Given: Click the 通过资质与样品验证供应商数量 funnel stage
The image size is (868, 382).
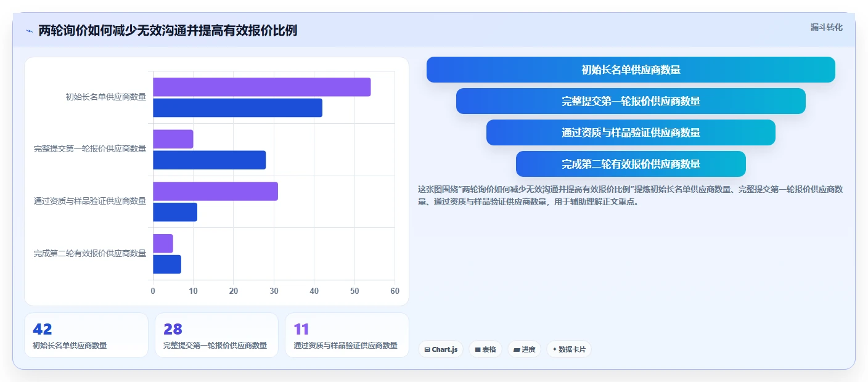Looking at the screenshot, I should [x=631, y=132].
